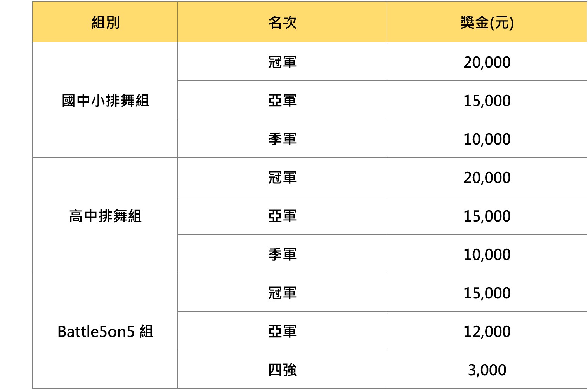
Task: Select the 國中小排舞組 group cell
Action: (x=105, y=100)
